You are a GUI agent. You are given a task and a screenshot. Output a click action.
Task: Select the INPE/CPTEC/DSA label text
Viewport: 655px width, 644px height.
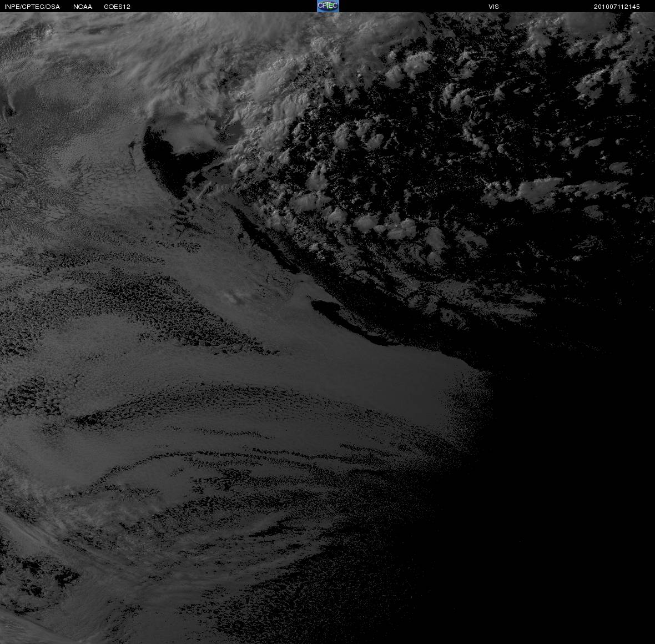pyautogui.click(x=32, y=7)
